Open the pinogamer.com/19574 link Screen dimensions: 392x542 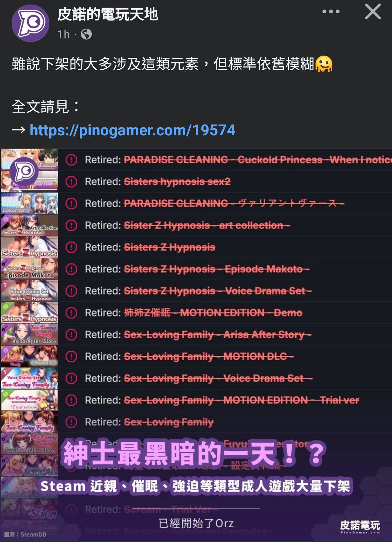click(x=132, y=130)
